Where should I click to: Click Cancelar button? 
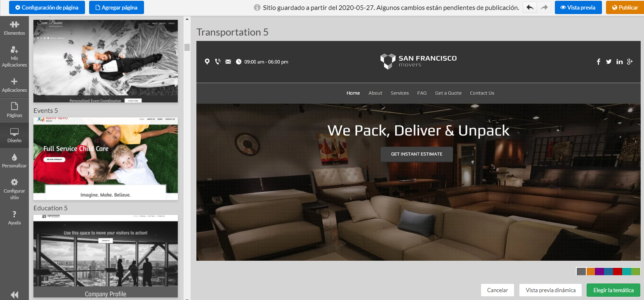tap(498, 290)
